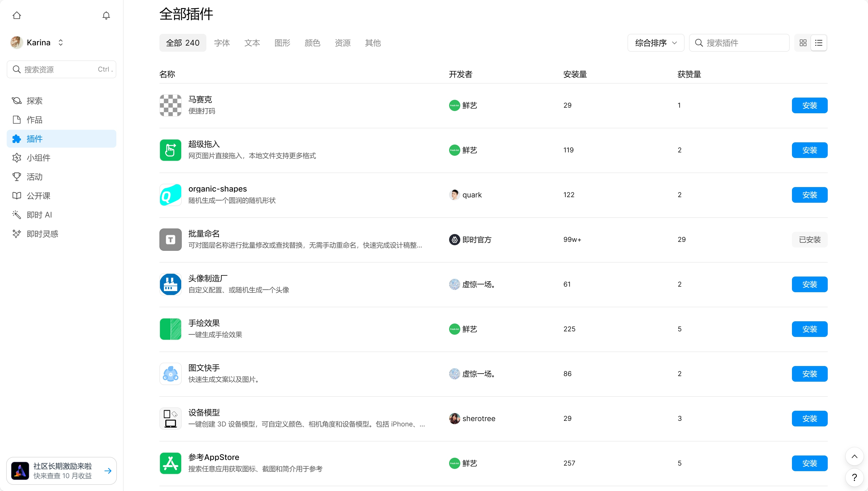The image size is (868, 491).
Task: Click Karina's avatar
Action: coord(16,43)
